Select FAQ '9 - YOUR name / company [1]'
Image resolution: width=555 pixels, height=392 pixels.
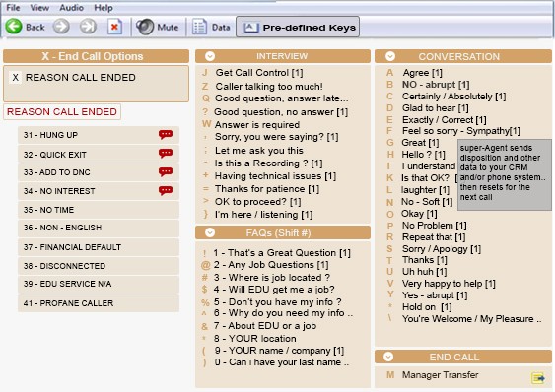pos(279,351)
